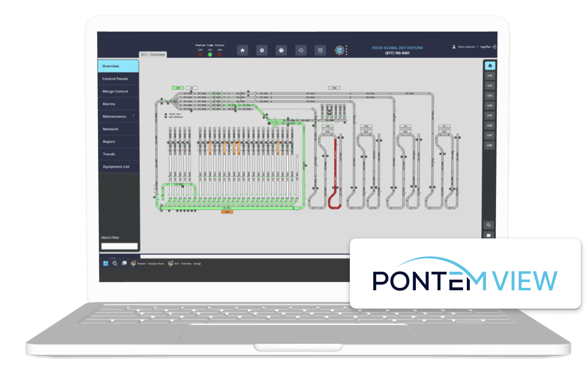
Task: Open Trends in left menu
Action: pos(118,154)
